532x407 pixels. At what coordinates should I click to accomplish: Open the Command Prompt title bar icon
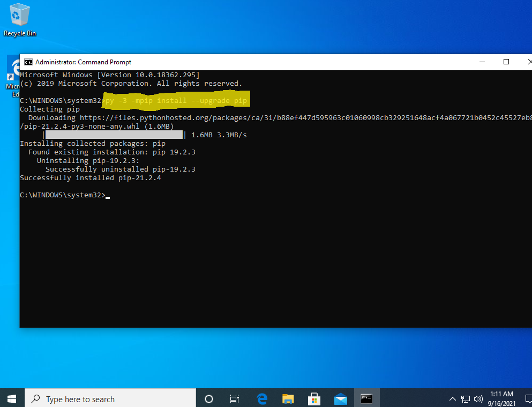point(28,62)
